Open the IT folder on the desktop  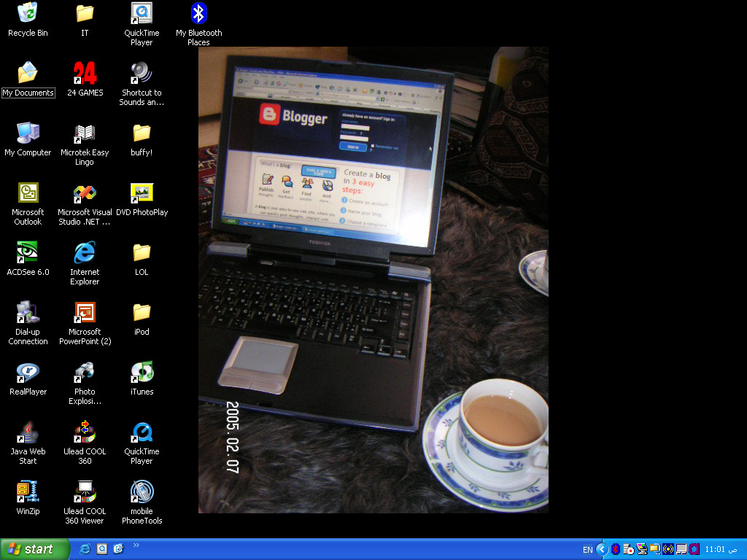85,20
